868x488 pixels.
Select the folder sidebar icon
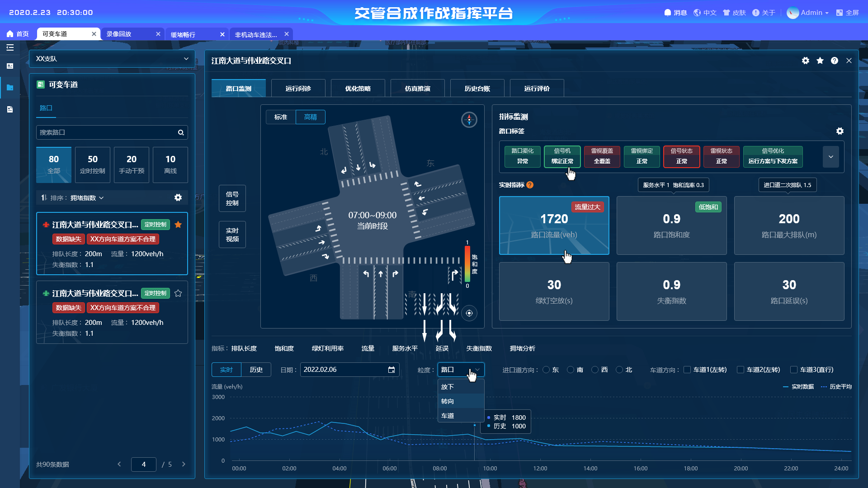click(x=10, y=88)
